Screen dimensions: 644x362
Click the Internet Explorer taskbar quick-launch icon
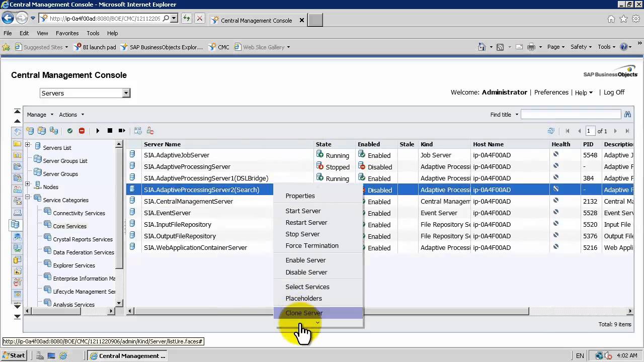coord(63,355)
